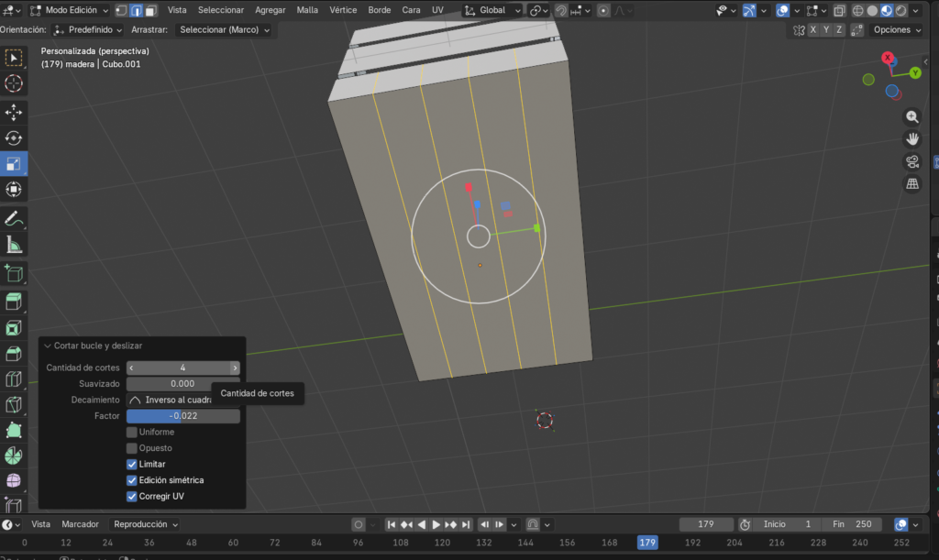Image resolution: width=939 pixels, height=560 pixels.
Task: Enable the Uniforme checkbox
Action: tap(132, 432)
